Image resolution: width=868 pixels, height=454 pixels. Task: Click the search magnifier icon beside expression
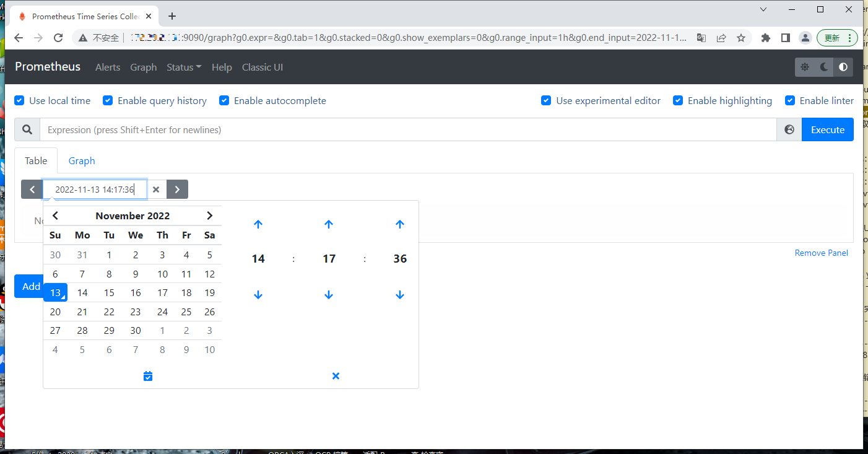27,129
